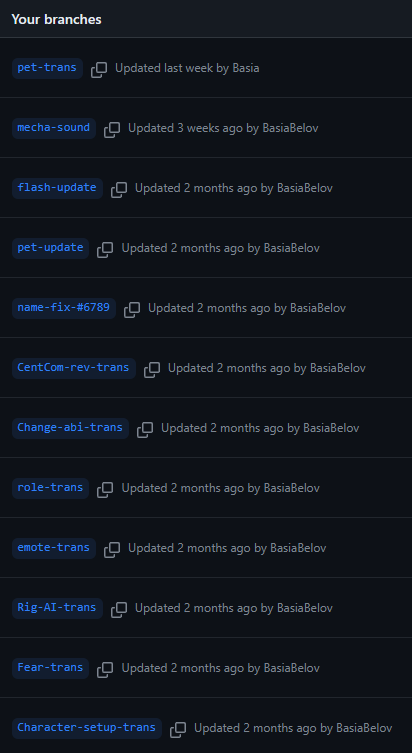Open the name-fix-#6789 branch
Screen dimensions: 412x753
coord(64,308)
